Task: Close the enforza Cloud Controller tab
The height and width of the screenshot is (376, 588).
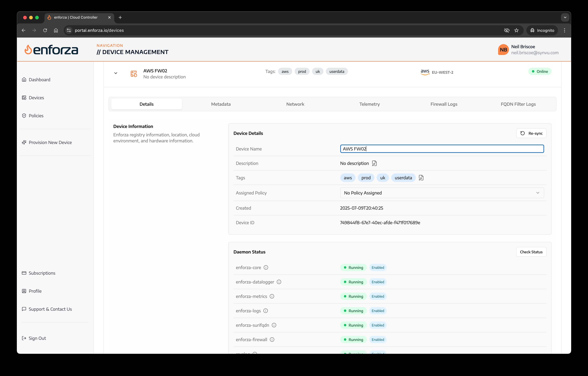Action: pos(109,17)
